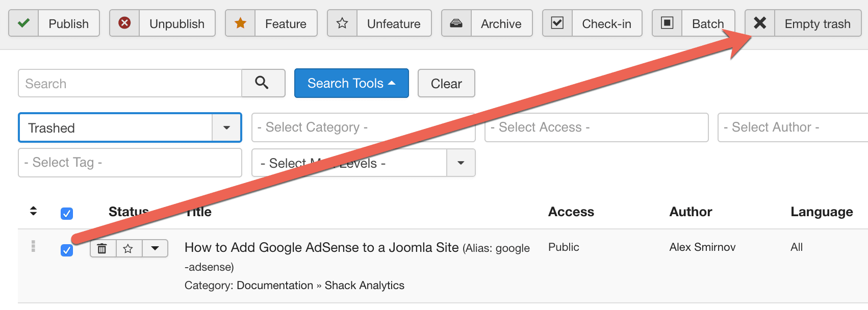Screen dimensions: 868x310
Task: Sort the list by the Access column
Action: click(571, 212)
